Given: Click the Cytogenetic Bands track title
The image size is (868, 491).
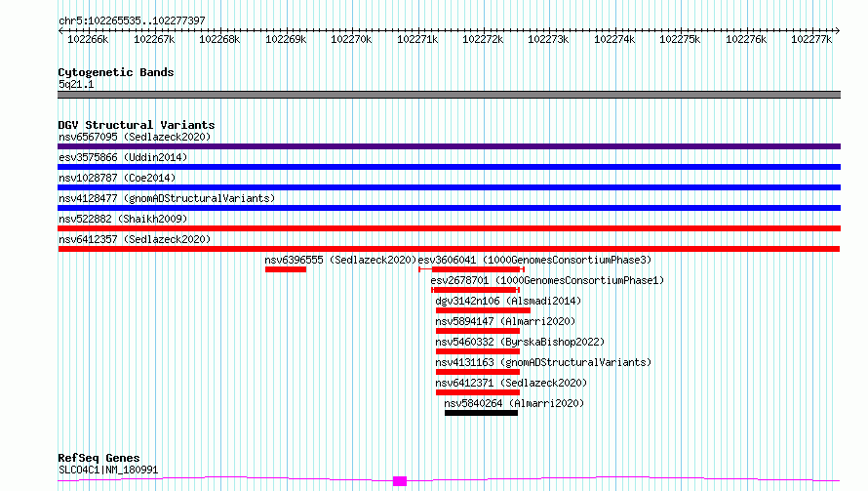Looking at the screenshot, I should point(116,72).
